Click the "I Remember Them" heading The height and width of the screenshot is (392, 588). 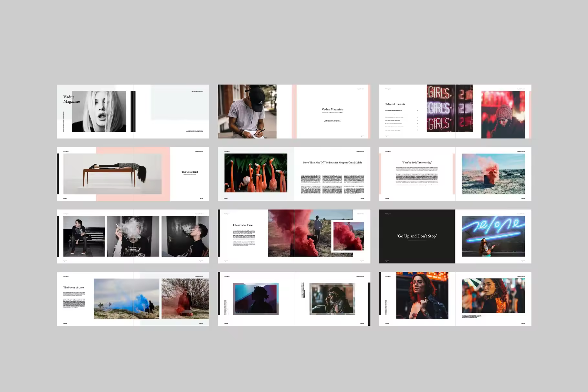[x=243, y=225]
